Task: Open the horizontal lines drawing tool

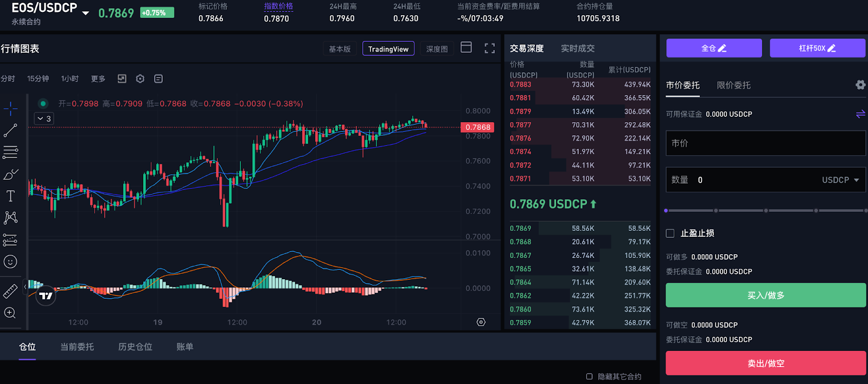Action: 10,152
